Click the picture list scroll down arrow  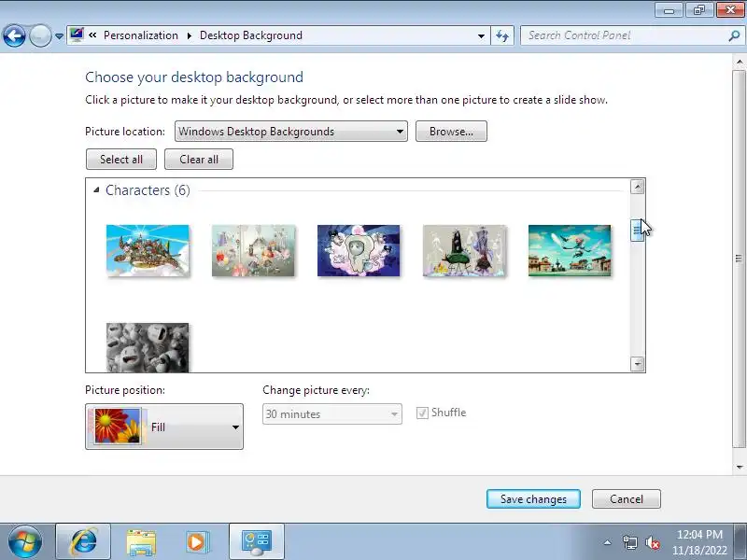(638, 364)
